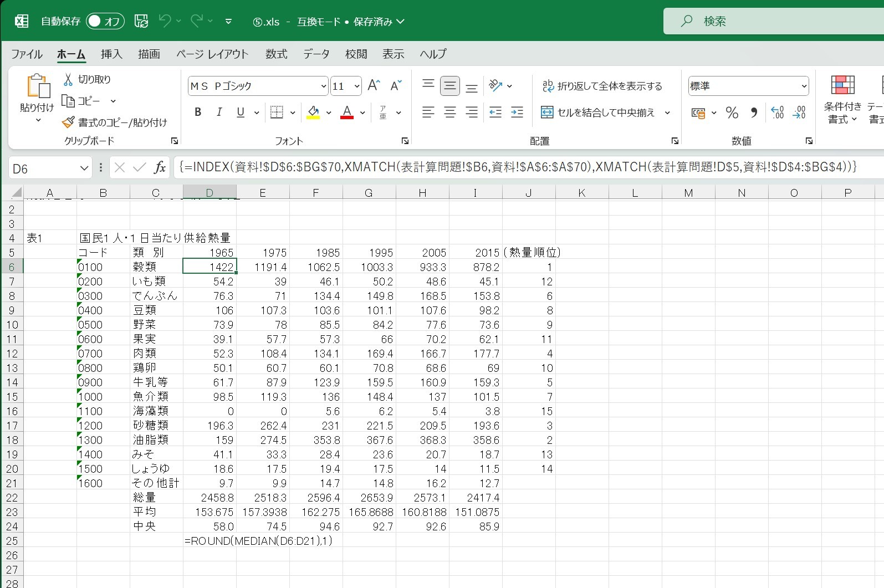The width and height of the screenshot is (884, 588).
Task: Expand the Name Box dropdown arrow
Action: pyautogui.click(x=84, y=168)
